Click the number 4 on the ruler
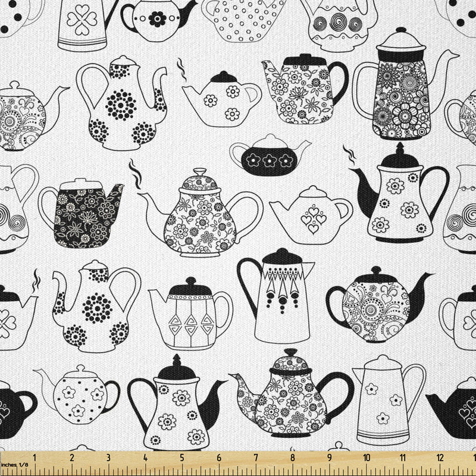 pos(145,458)
